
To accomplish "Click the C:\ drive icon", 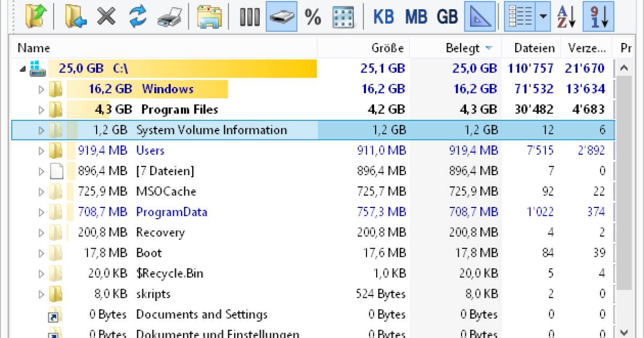I will point(38,68).
